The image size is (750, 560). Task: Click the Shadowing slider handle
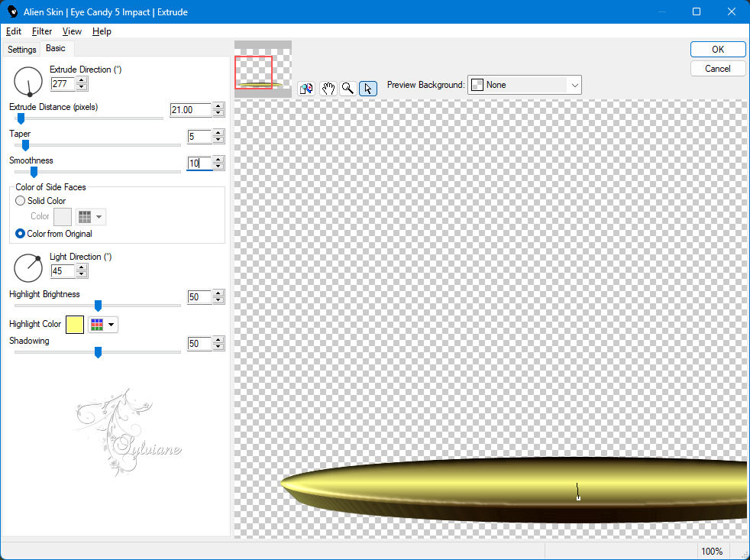(98, 352)
